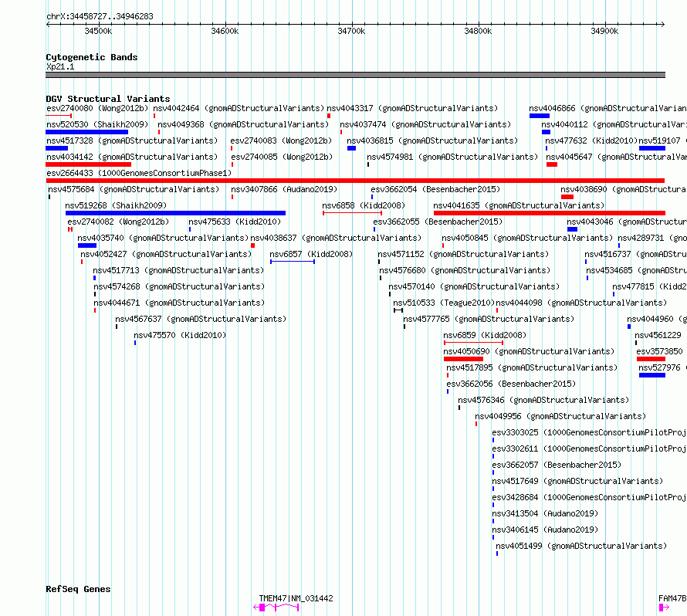Select the esv2664433 (1000GenomesConsortiumPhase1) label
The height and width of the screenshot is (616, 687).
coord(139,173)
